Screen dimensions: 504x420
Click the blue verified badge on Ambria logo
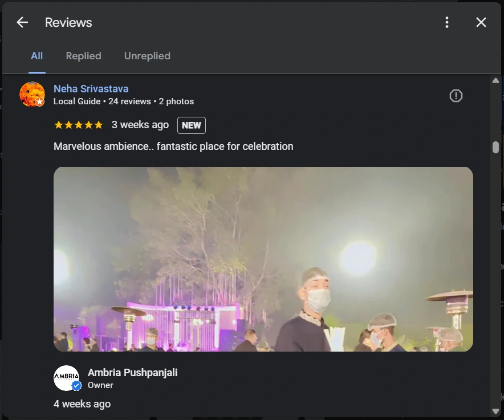(76, 386)
